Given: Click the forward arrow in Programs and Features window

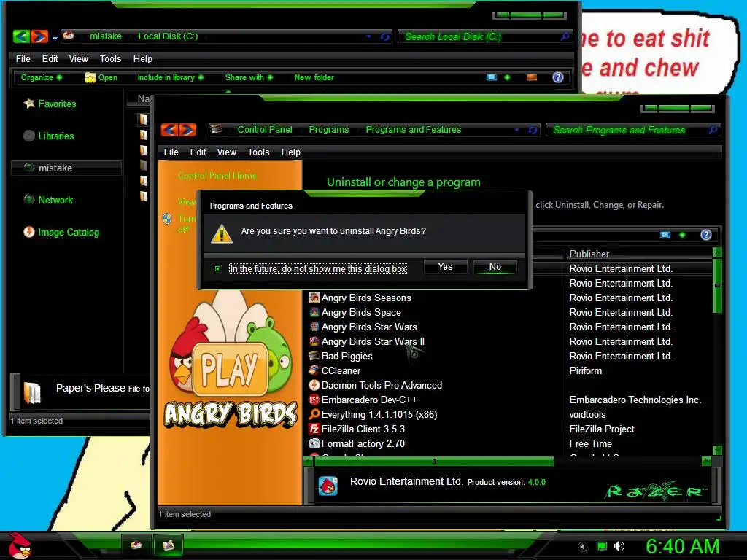Looking at the screenshot, I should pyautogui.click(x=187, y=130).
